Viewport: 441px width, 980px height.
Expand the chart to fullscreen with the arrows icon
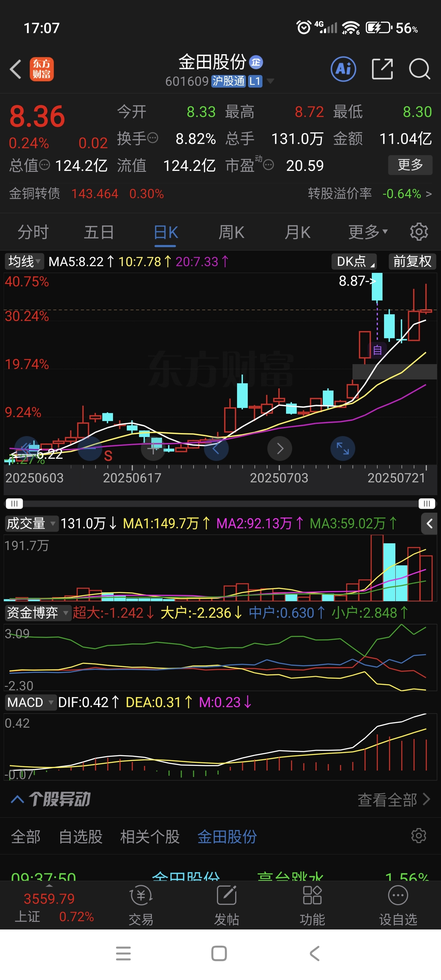(x=343, y=449)
